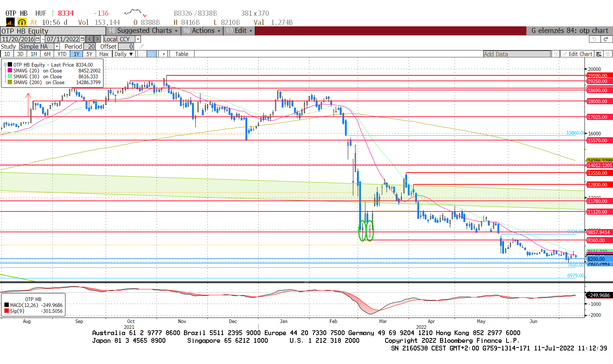Image resolution: width=613 pixels, height=364 pixels.
Task: Click the redo arrow button
Action: pos(606,39)
